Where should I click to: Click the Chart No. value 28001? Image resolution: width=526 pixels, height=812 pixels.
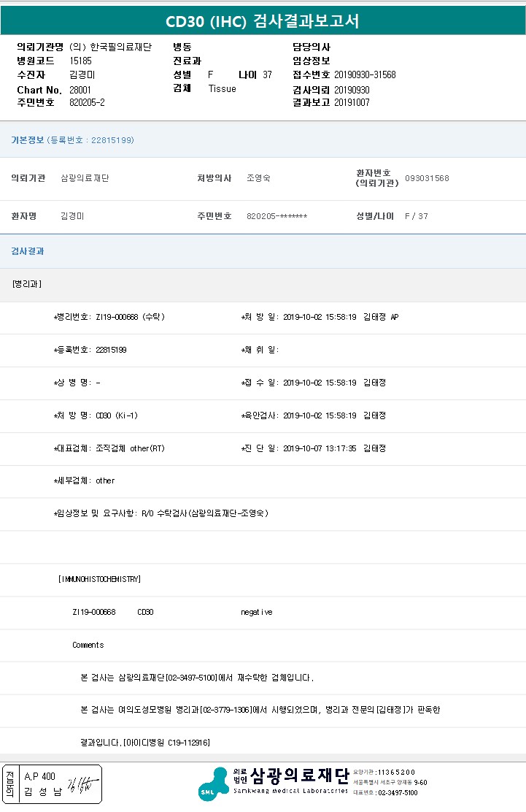(80, 89)
